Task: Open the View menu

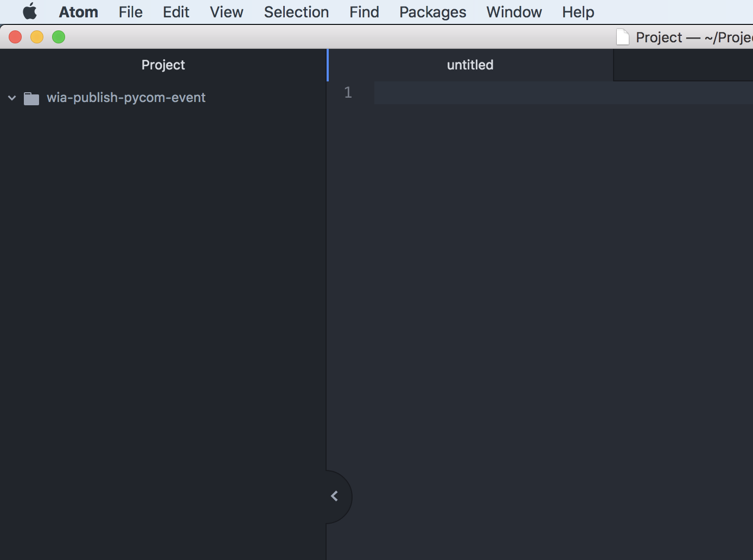Action: 227,12
